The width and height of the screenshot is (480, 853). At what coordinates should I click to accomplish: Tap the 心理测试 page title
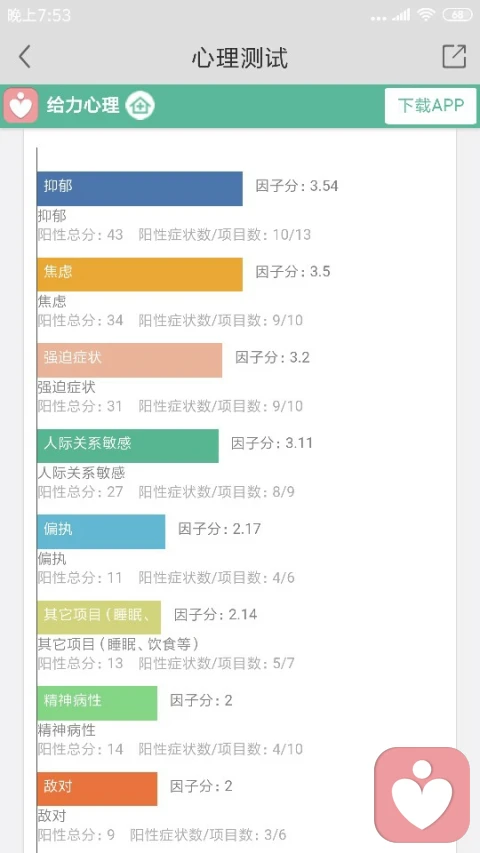point(239,58)
